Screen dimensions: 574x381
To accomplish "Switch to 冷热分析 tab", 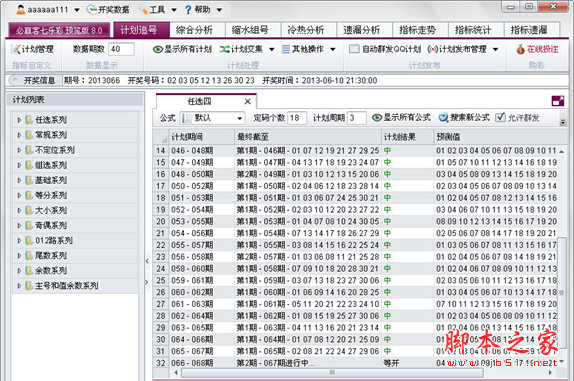I will click(309, 30).
